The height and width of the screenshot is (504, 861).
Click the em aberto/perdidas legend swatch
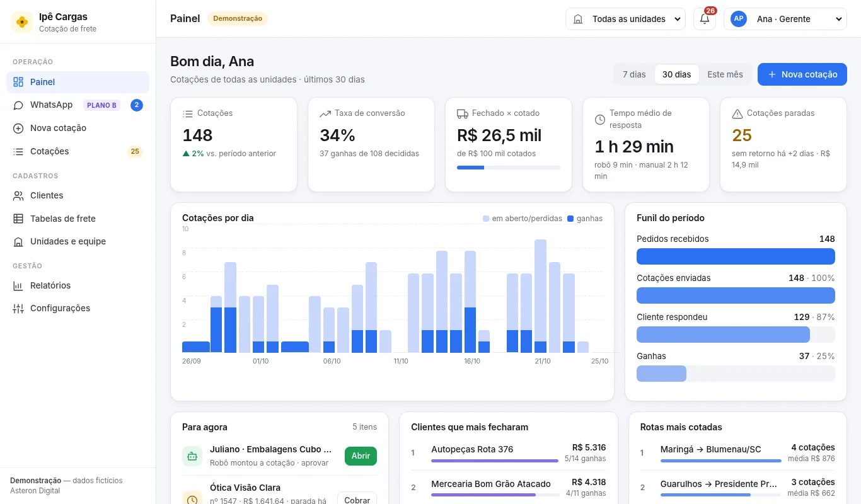click(486, 219)
